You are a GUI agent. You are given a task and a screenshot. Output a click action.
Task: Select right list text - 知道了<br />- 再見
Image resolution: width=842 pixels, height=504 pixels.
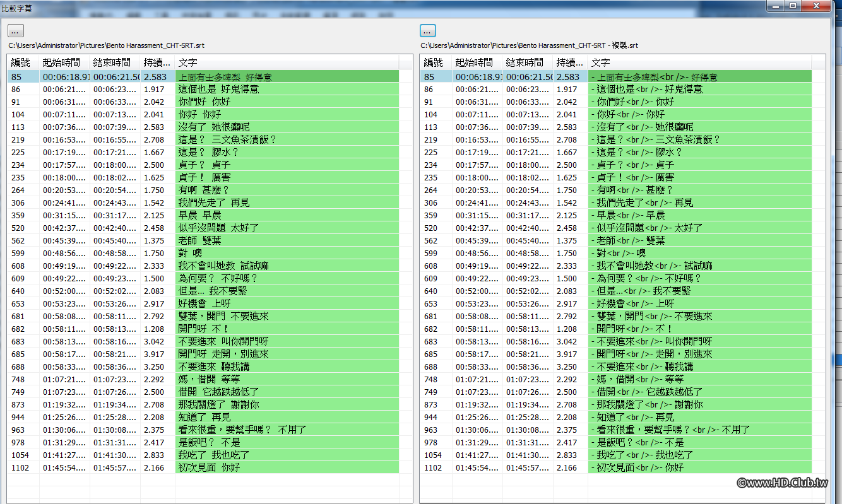(632, 417)
